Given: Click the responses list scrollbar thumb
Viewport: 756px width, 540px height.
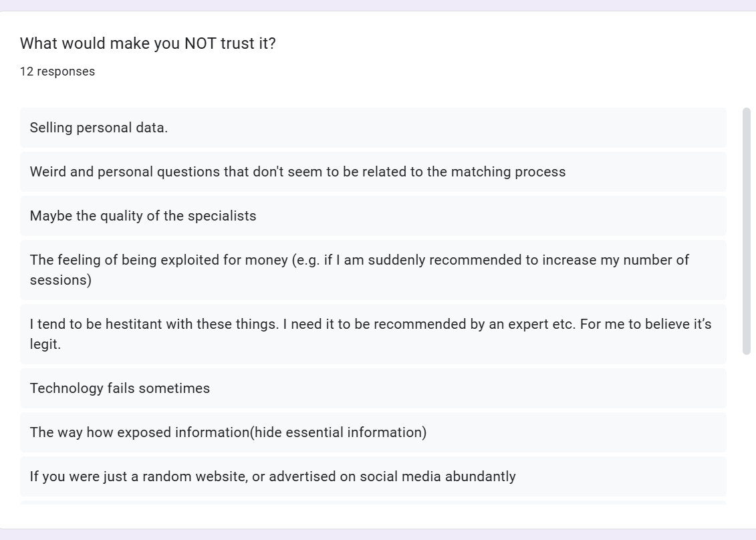Looking at the screenshot, I should tap(747, 231).
